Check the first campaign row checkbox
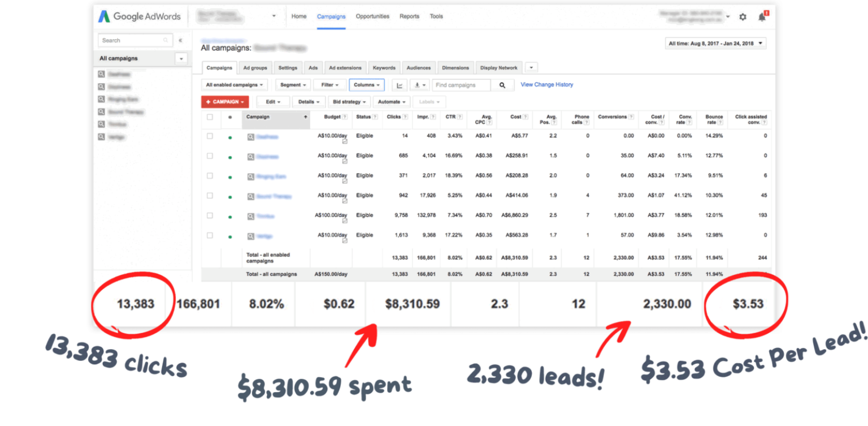The width and height of the screenshot is (868, 426). (x=210, y=137)
